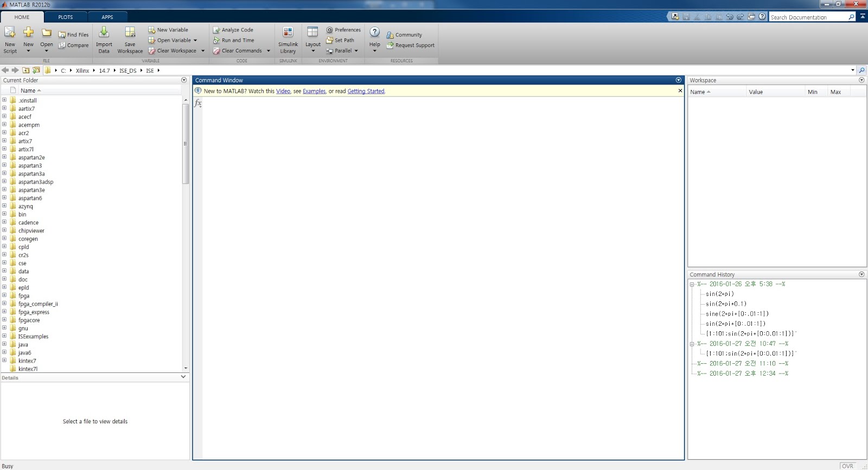The image size is (868, 470).
Task: Expand the cadence folder
Action: tap(4, 222)
